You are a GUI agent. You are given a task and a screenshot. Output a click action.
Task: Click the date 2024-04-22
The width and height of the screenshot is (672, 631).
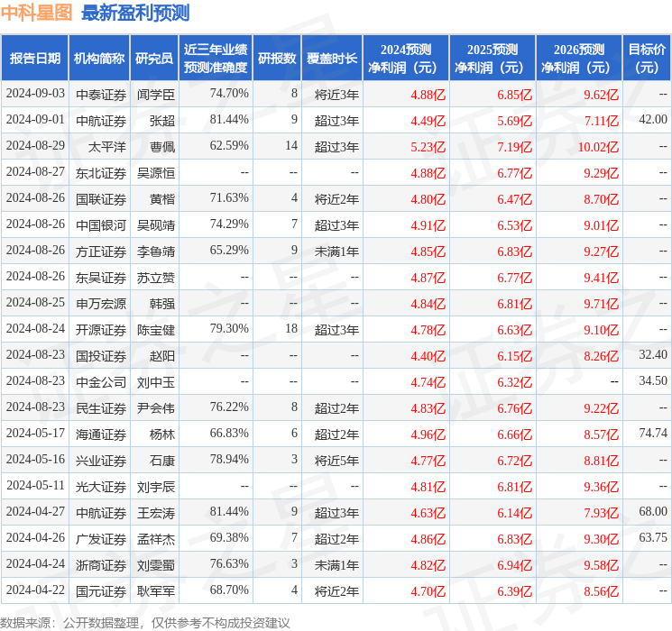pos(35,590)
